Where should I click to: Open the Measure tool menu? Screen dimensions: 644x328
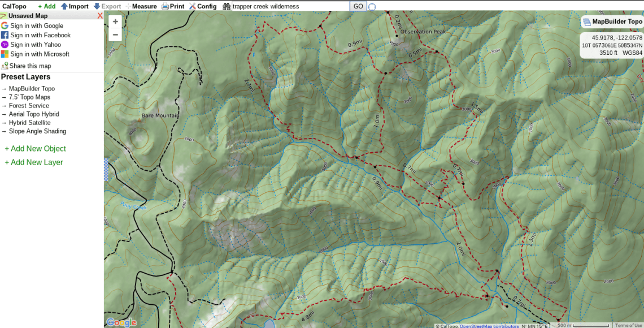[141, 6]
